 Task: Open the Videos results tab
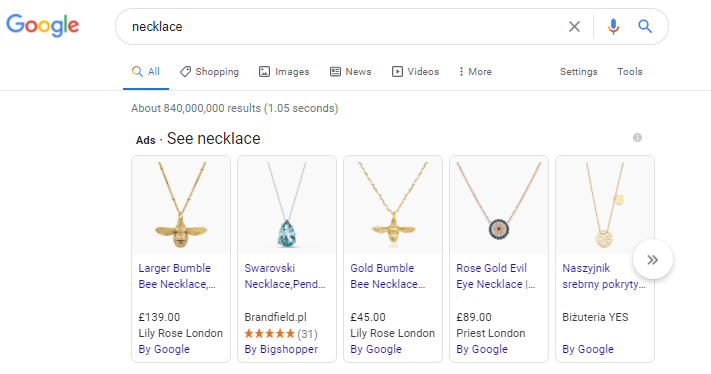point(415,72)
